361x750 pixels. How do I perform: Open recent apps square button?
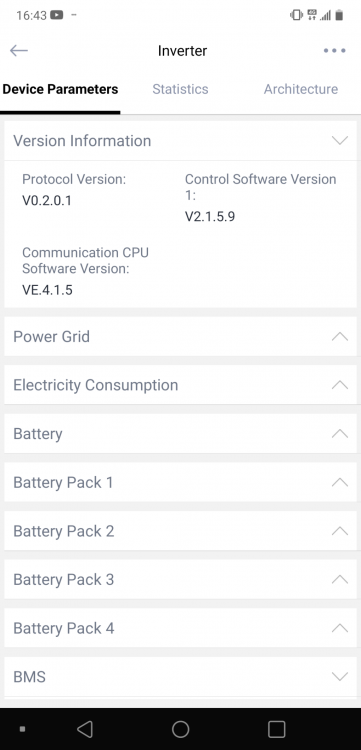coord(277,729)
